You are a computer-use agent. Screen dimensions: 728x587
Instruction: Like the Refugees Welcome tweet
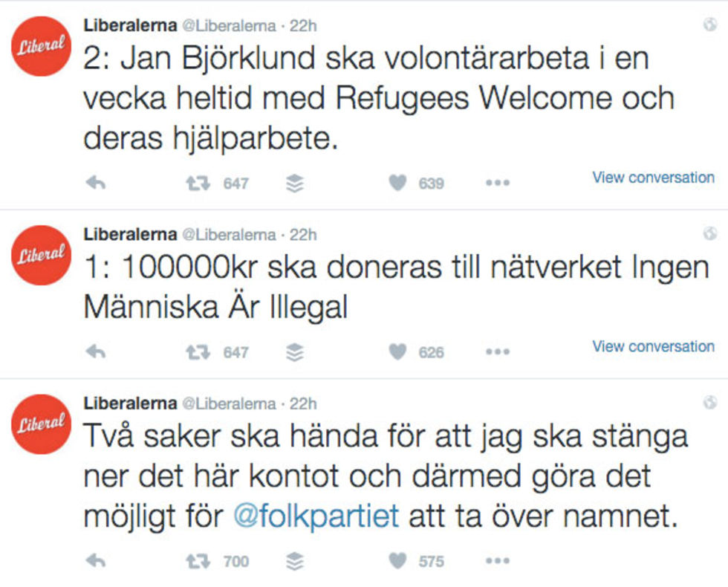[x=399, y=184]
